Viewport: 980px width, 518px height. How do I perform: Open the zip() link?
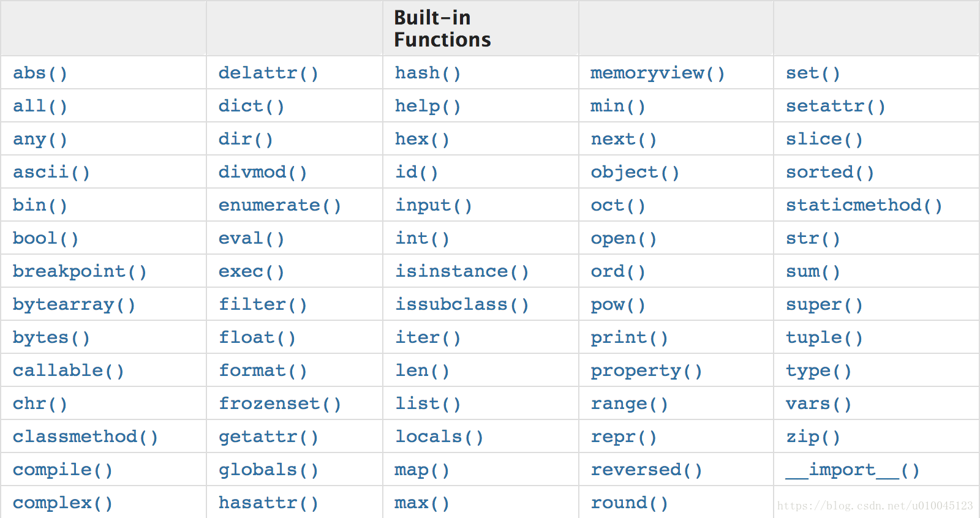(x=813, y=437)
